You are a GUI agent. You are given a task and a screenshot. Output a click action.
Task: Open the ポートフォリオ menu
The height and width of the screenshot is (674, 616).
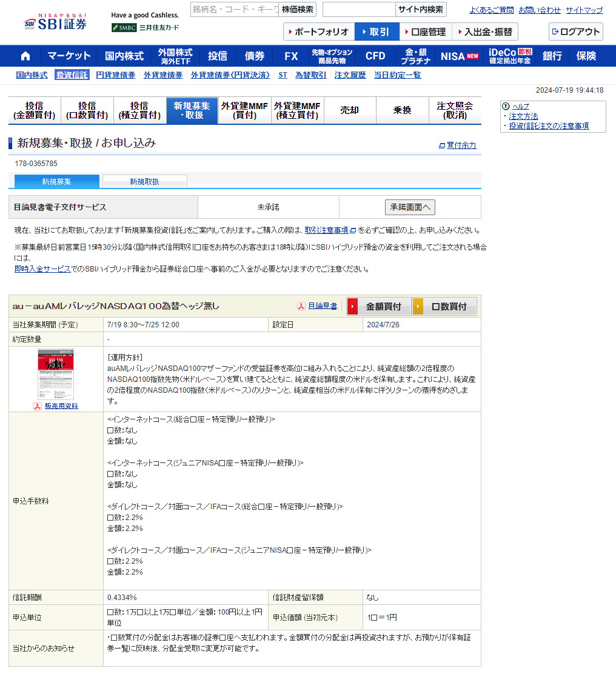pyautogui.click(x=318, y=32)
